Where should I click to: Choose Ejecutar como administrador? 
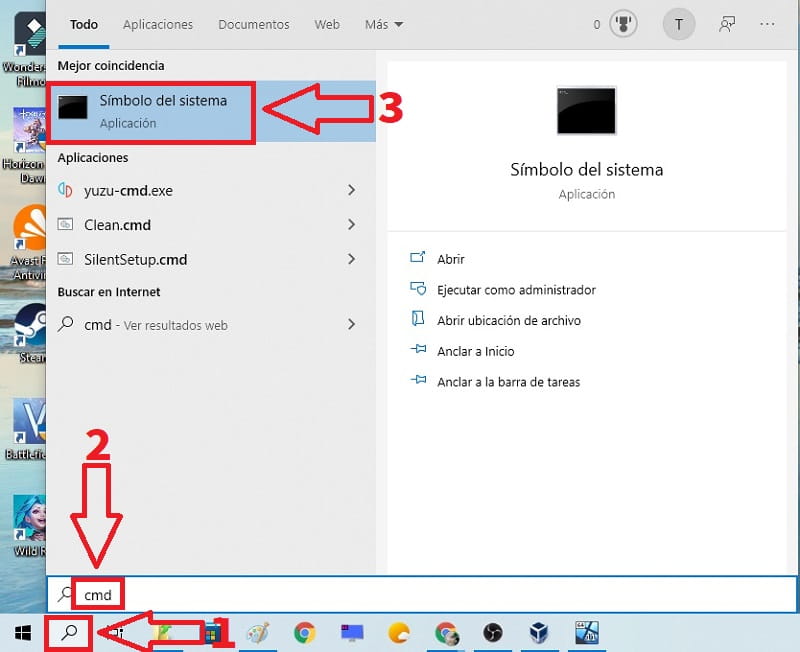516,290
